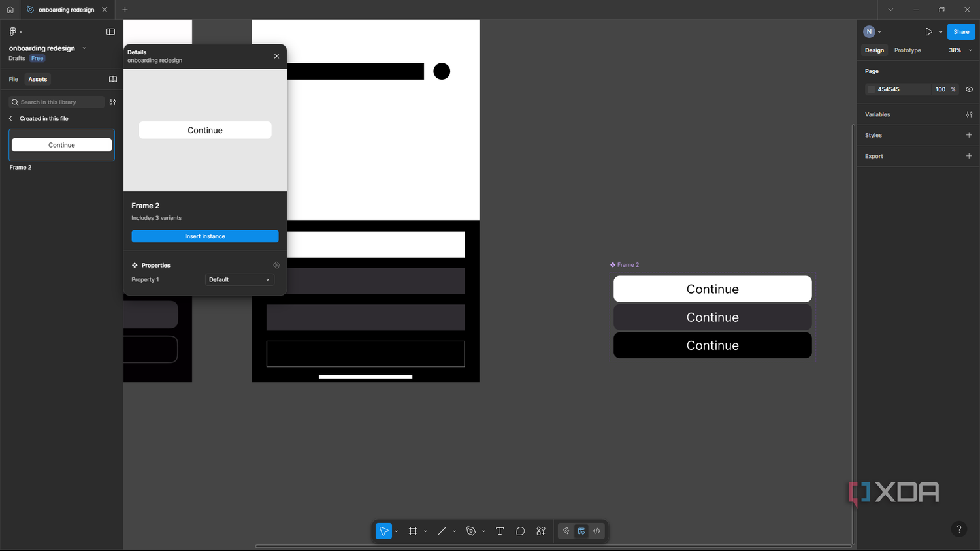Open the help question mark
This screenshot has width=980, height=551.
click(958, 529)
